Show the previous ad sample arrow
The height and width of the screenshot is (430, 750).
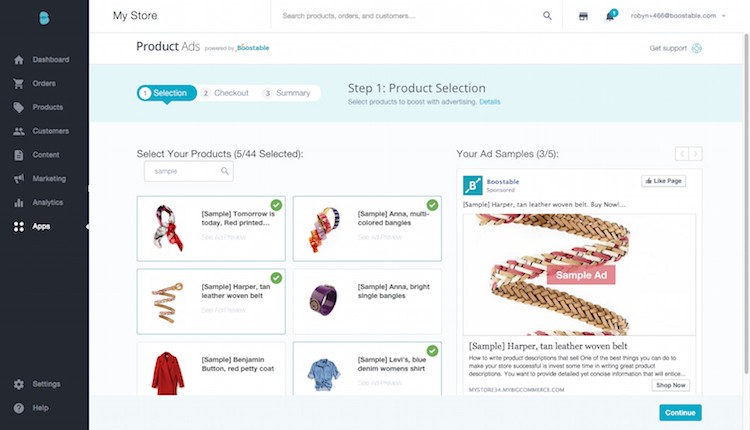coord(682,154)
